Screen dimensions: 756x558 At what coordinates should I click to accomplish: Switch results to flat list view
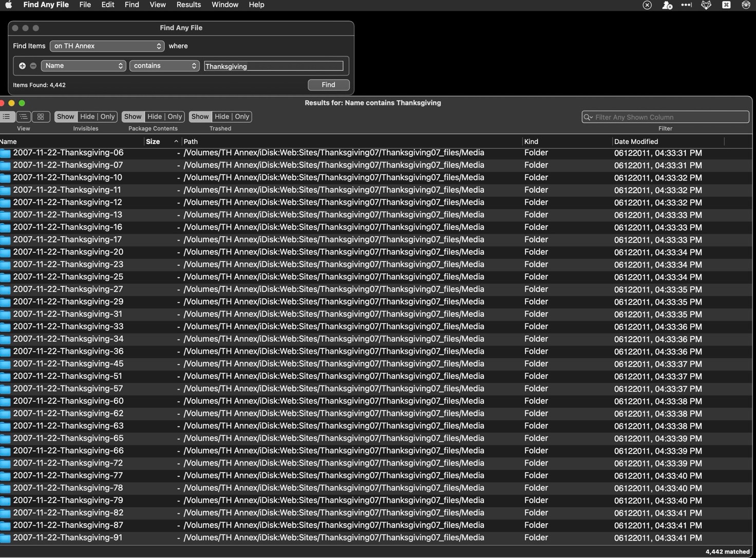(x=7, y=117)
